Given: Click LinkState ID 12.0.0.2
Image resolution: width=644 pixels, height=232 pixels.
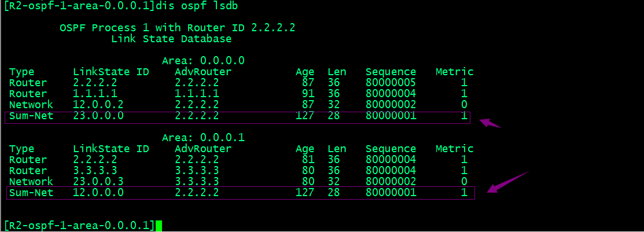Looking at the screenshot, I should (98, 104).
